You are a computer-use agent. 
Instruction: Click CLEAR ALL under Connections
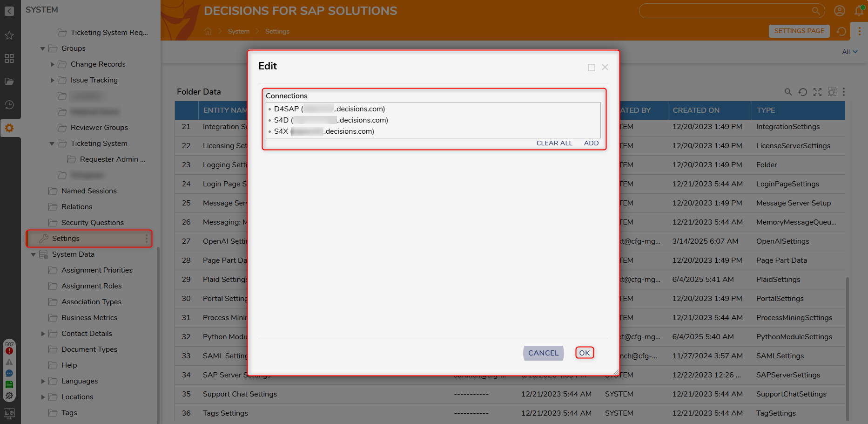tap(554, 143)
